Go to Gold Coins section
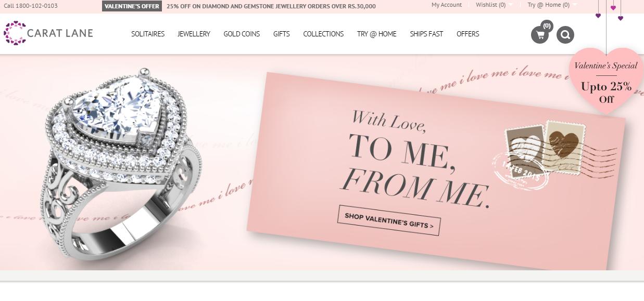The height and width of the screenshot is (301, 644). tap(242, 34)
